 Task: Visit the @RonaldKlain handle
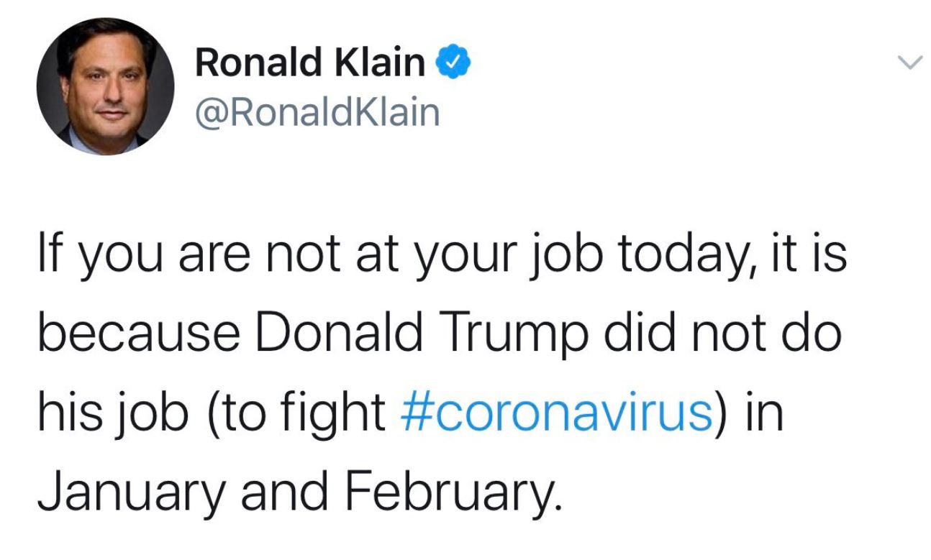(x=317, y=111)
